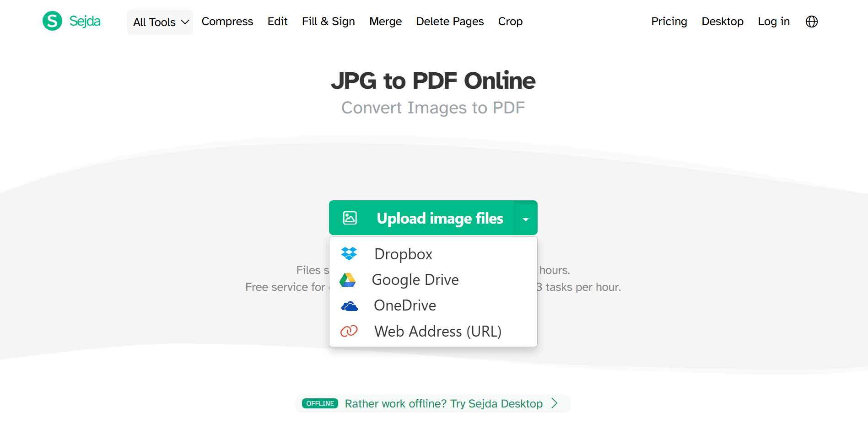The image size is (868, 434).
Task: Select OneDrive as upload source
Action: coord(433,305)
